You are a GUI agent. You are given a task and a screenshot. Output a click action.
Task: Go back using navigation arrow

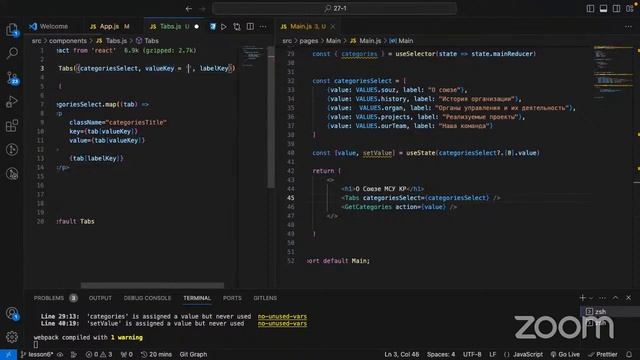(x=189, y=8)
